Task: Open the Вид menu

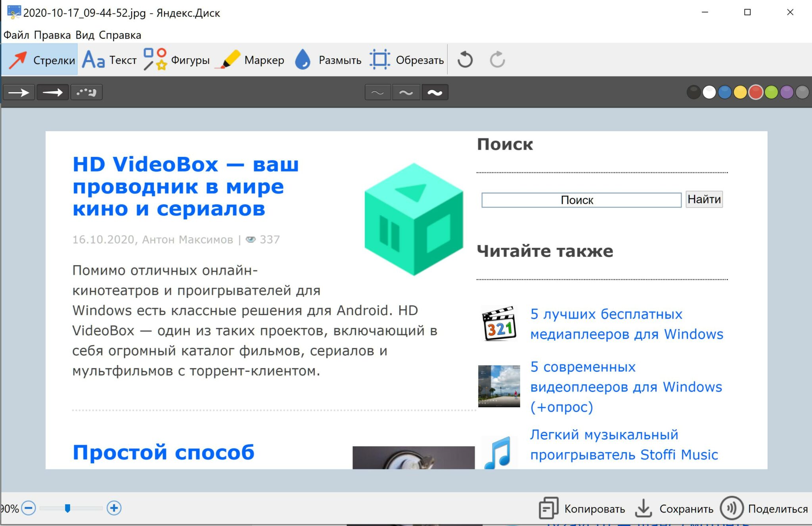Action: coord(85,35)
